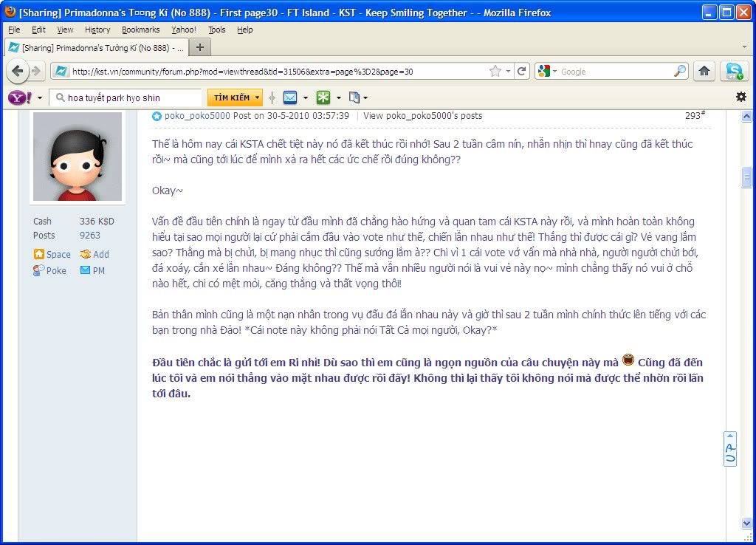Screen dimensions: 756x545
Task: Click the Google search magnifier icon
Action: (x=679, y=72)
